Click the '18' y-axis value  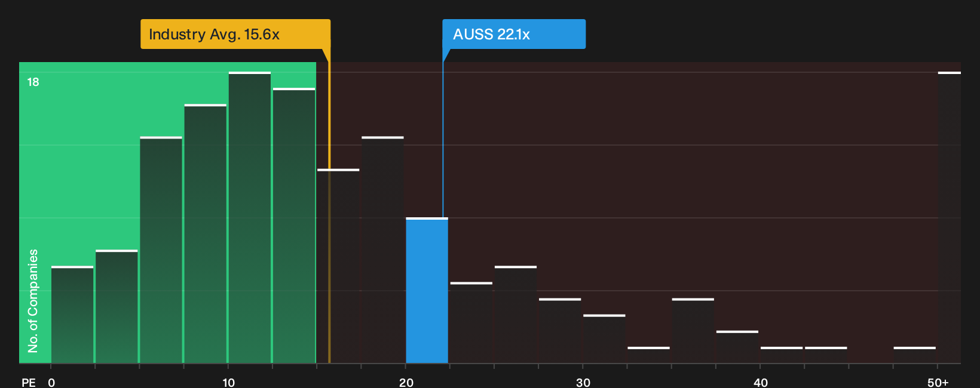[x=33, y=82]
